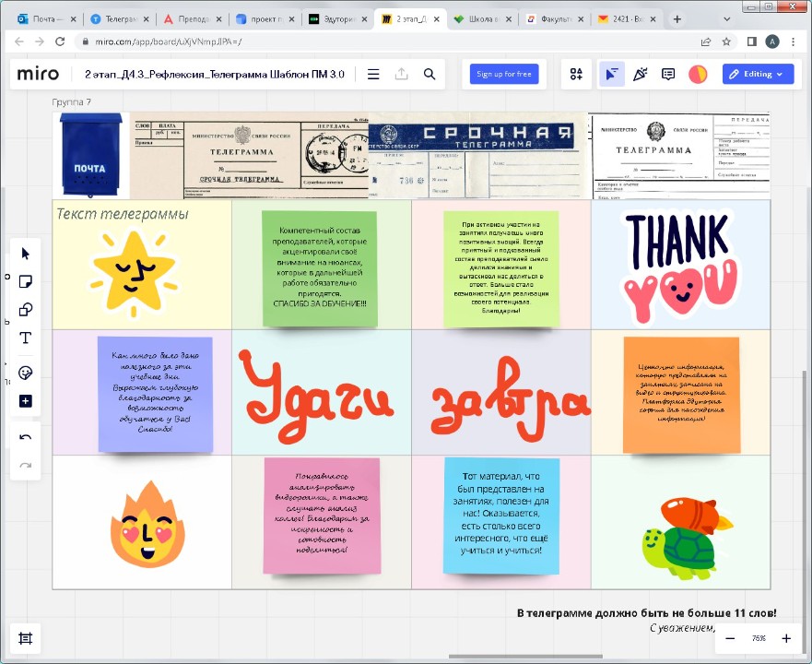Search the board with magnifier icon

point(430,75)
